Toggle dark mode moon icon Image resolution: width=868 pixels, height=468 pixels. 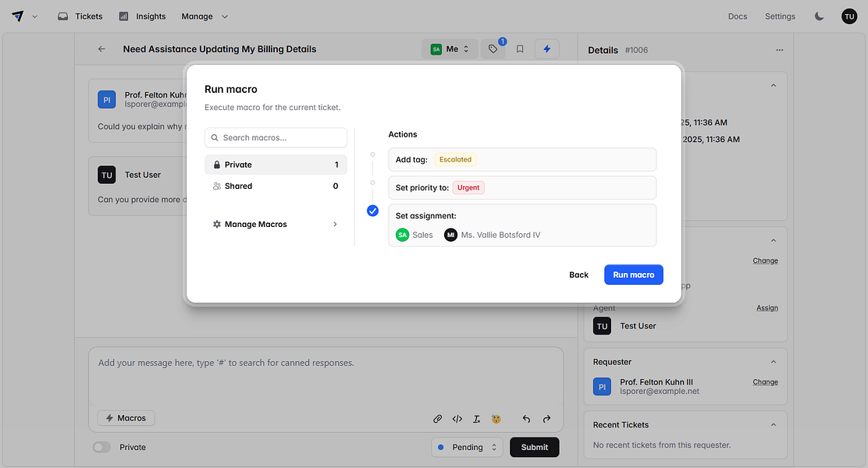tap(820, 16)
